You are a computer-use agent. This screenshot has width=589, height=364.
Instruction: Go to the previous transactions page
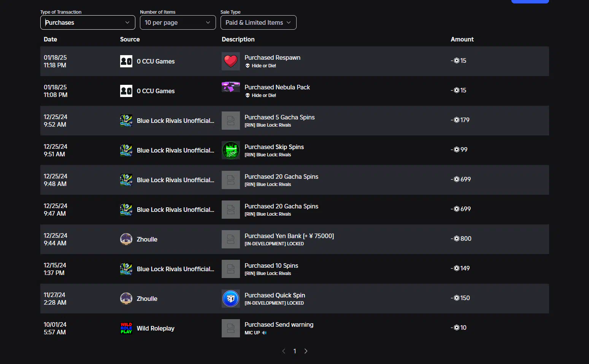[284, 351]
